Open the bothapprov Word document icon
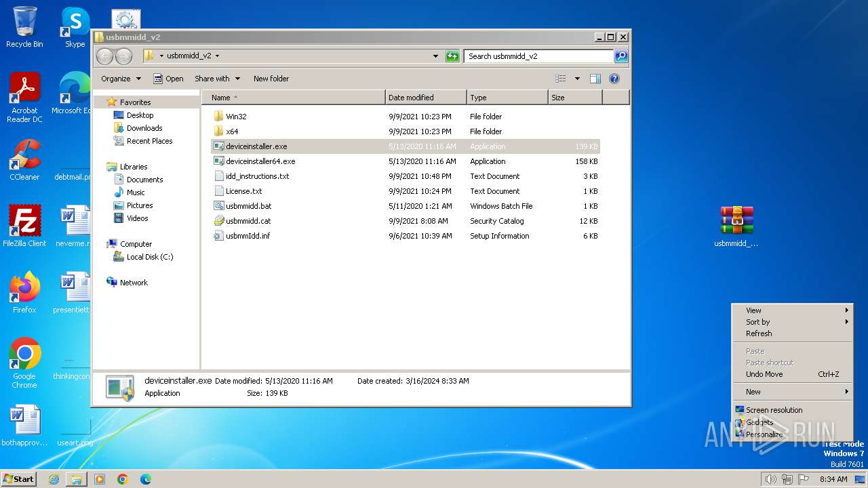The image size is (868, 488). click(x=24, y=426)
